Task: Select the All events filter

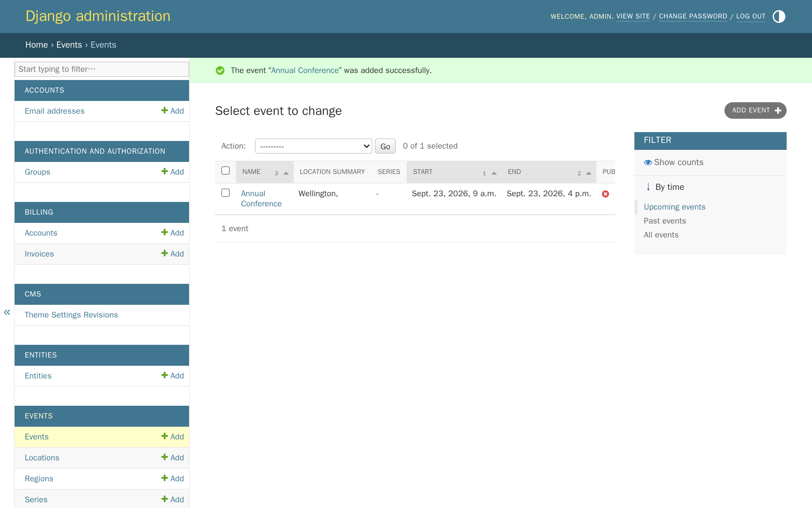Action: point(661,235)
